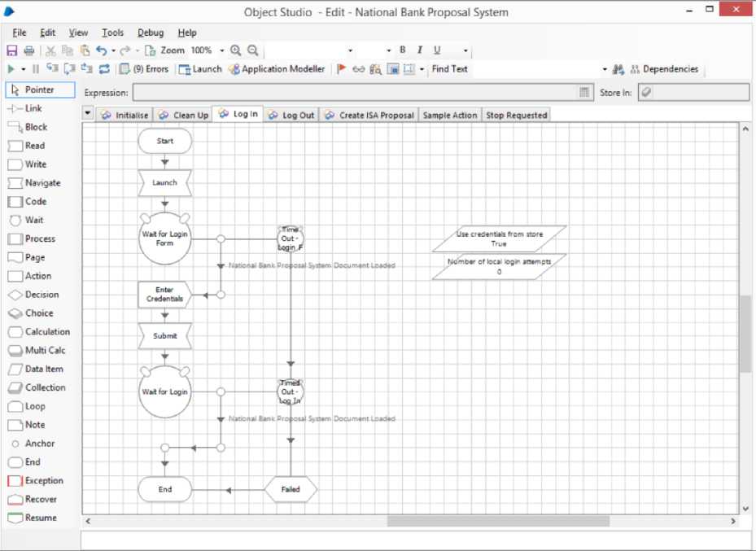The height and width of the screenshot is (551, 756).
Task: Click the red flag breakpoint icon
Action: [x=341, y=69]
